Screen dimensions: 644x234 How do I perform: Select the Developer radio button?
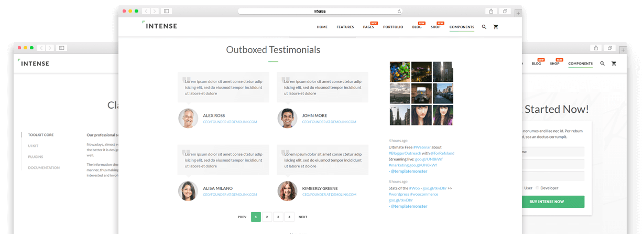coord(537,187)
